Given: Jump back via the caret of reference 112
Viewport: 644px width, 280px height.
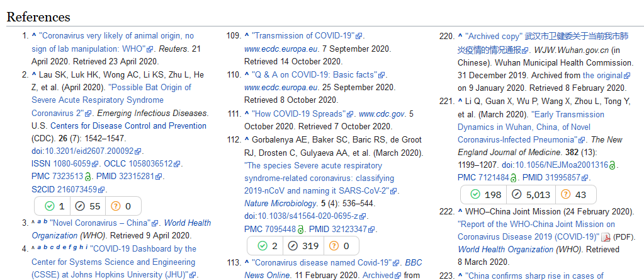Looking at the screenshot, I should click(x=246, y=140).
